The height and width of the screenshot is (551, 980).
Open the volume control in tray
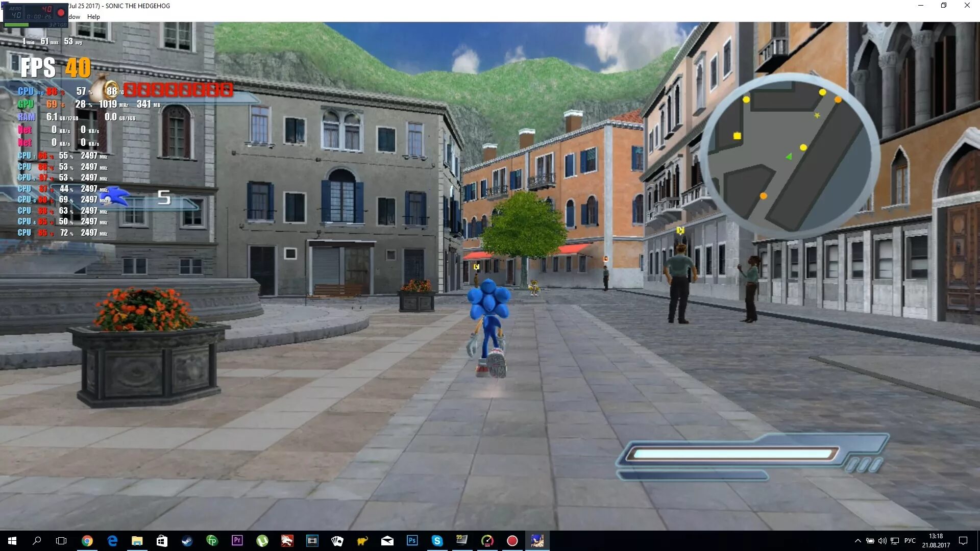point(883,541)
